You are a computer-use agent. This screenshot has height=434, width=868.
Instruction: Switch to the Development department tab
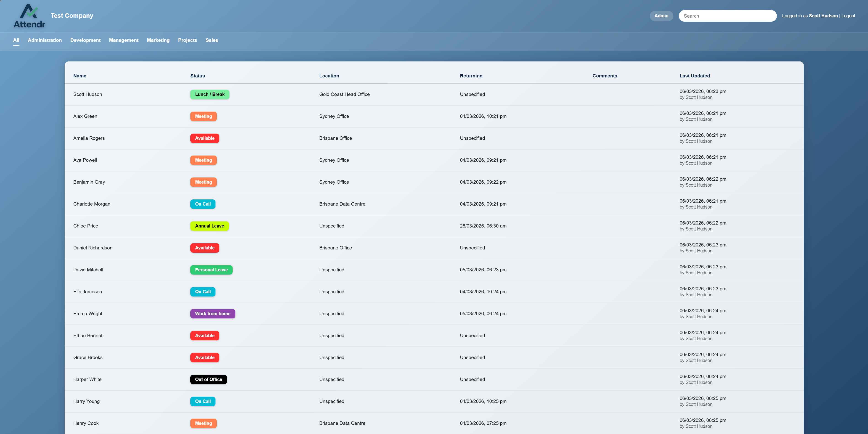pyautogui.click(x=85, y=40)
